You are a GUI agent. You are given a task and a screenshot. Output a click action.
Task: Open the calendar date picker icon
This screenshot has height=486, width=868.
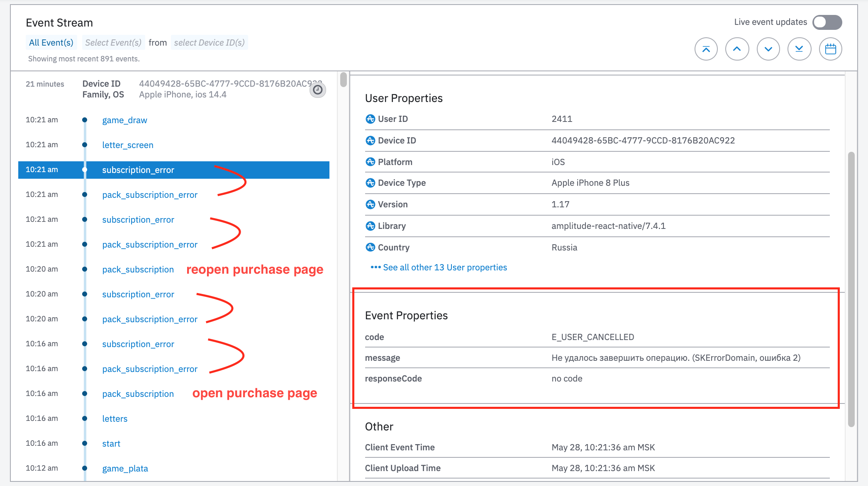830,49
